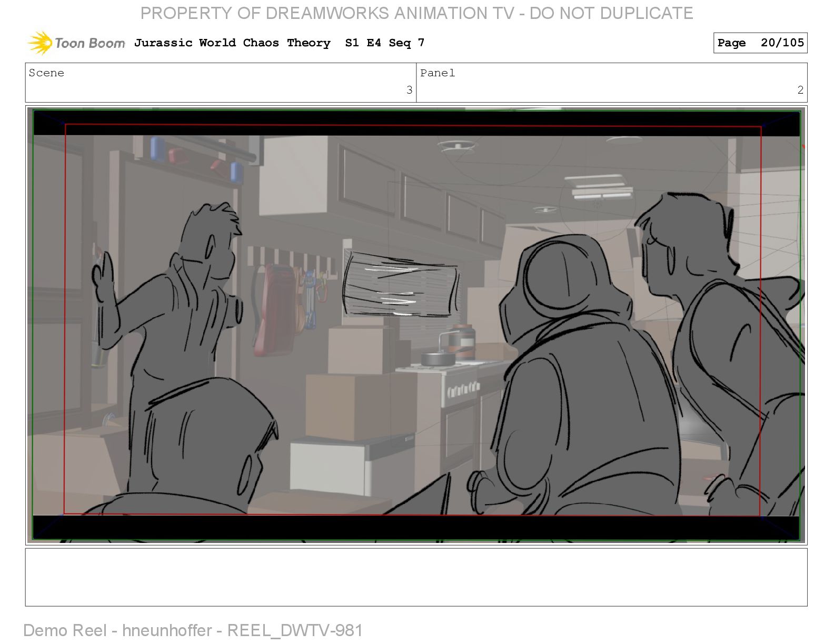The image size is (834, 644).
Task: Select title 'Jurassic World Chaos Theory S1 E4 Seq 7'
Action: pos(279,43)
